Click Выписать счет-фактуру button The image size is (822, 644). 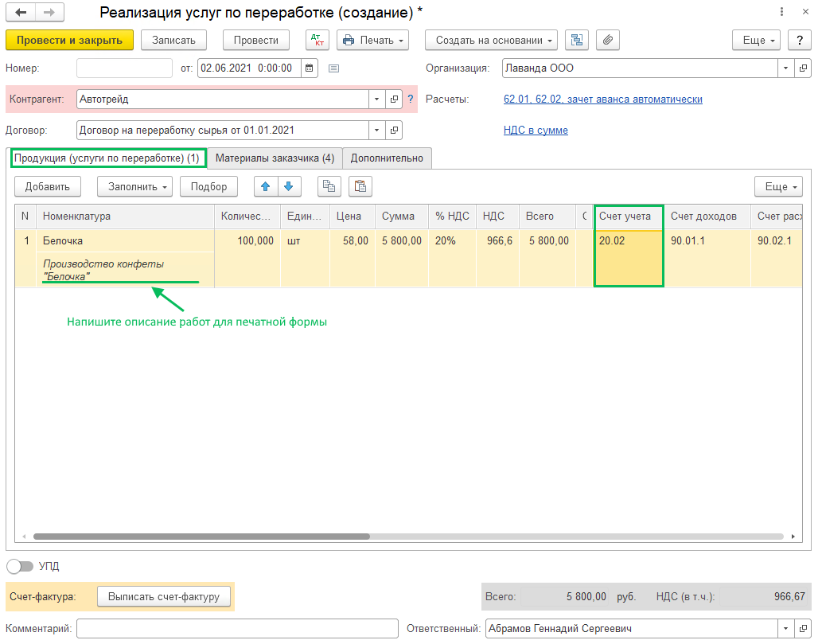(x=164, y=596)
